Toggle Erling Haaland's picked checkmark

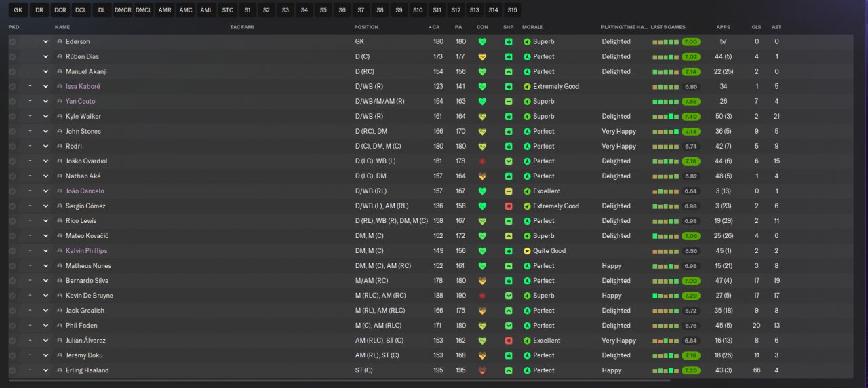click(x=12, y=370)
